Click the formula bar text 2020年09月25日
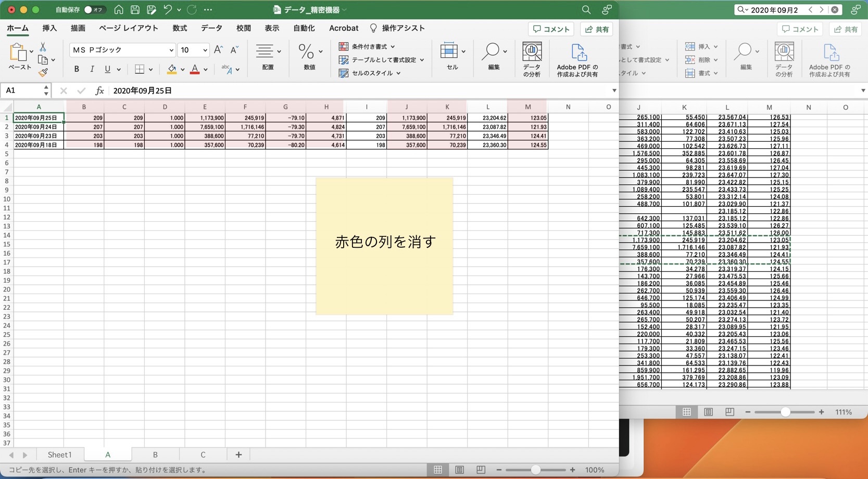This screenshot has width=868, height=479. [x=143, y=91]
